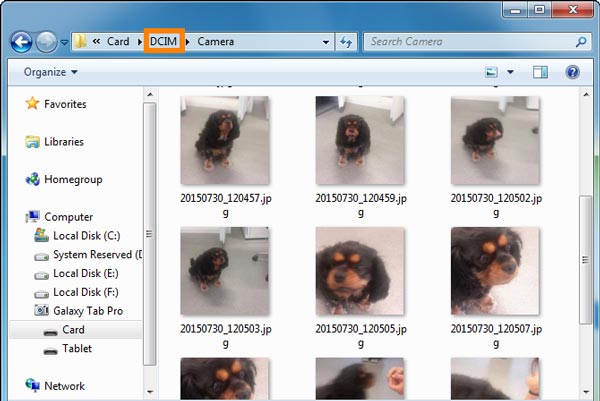Screen dimensions: 600x401
Task: Click the Local Disk (C:) drive icon
Action: [x=41, y=235]
